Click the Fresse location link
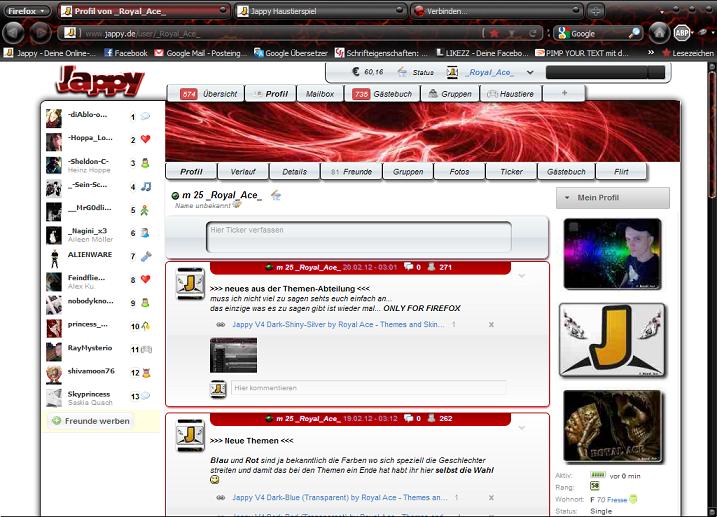Viewport: 717px width, 517px height. pos(617,500)
